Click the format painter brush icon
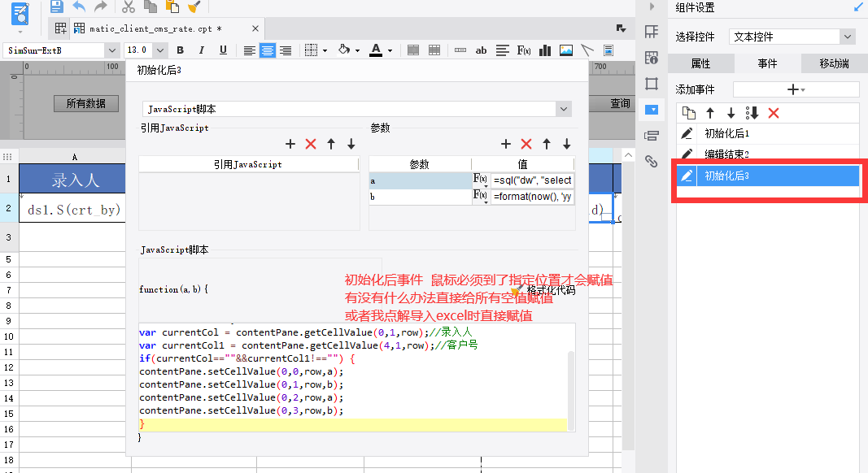868x473 pixels. click(194, 7)
